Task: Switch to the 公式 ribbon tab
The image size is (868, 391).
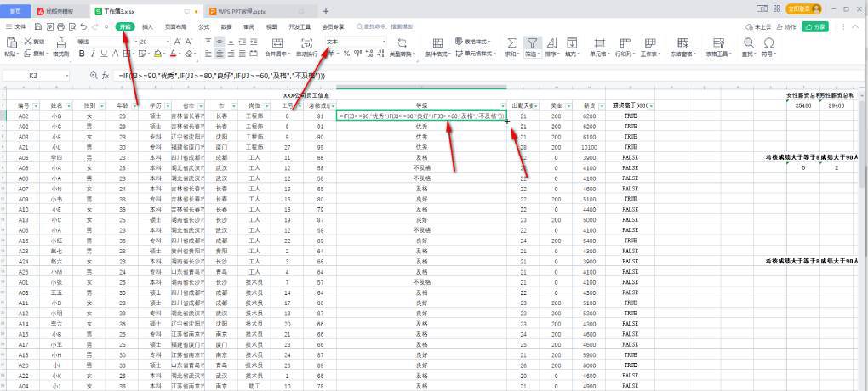Action: pos(203,26)
